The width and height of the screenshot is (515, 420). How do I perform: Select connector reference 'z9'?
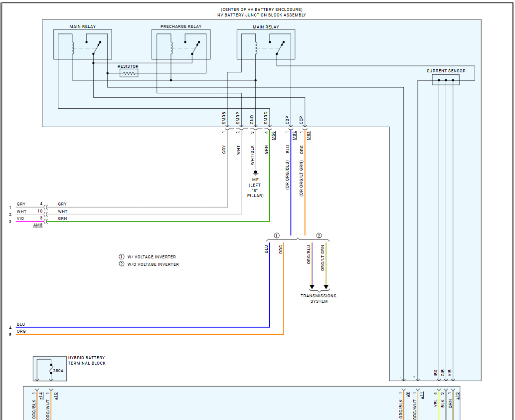pyautogui.click(x=408, y=395)
